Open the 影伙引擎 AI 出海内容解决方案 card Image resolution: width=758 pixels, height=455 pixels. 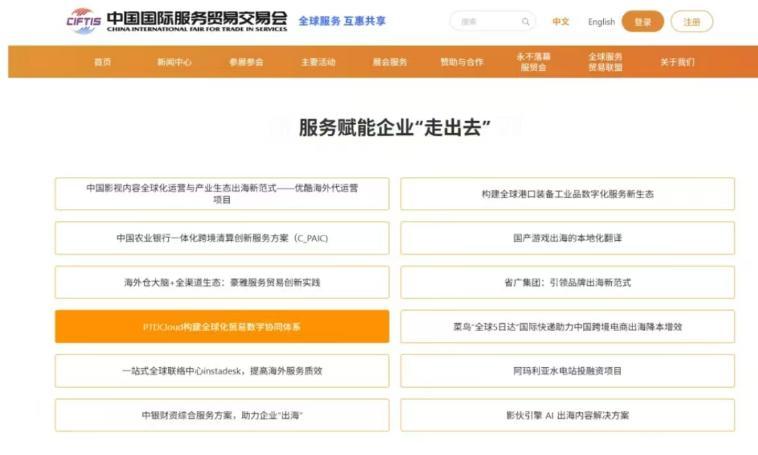tap(568, 415)
